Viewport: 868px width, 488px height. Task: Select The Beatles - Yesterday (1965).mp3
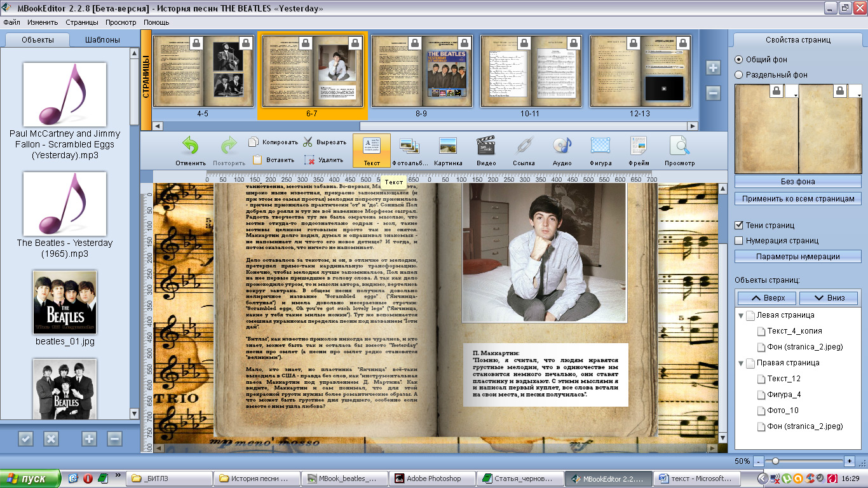(65, 216)
